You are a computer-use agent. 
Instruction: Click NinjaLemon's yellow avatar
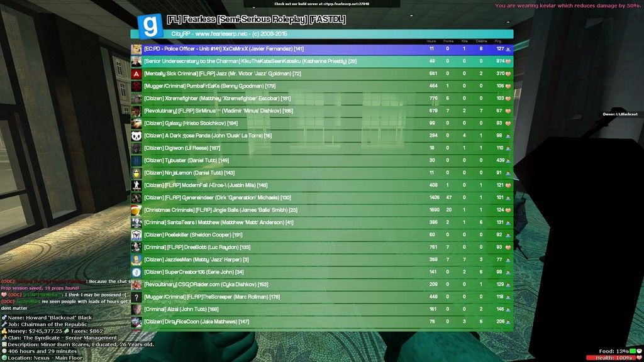(x=136, y=173)
